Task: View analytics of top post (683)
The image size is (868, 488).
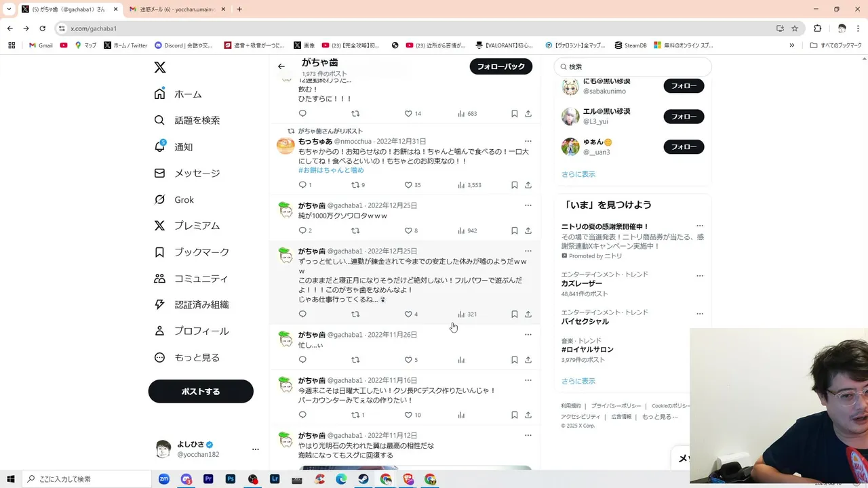Action: click(467, 114)
